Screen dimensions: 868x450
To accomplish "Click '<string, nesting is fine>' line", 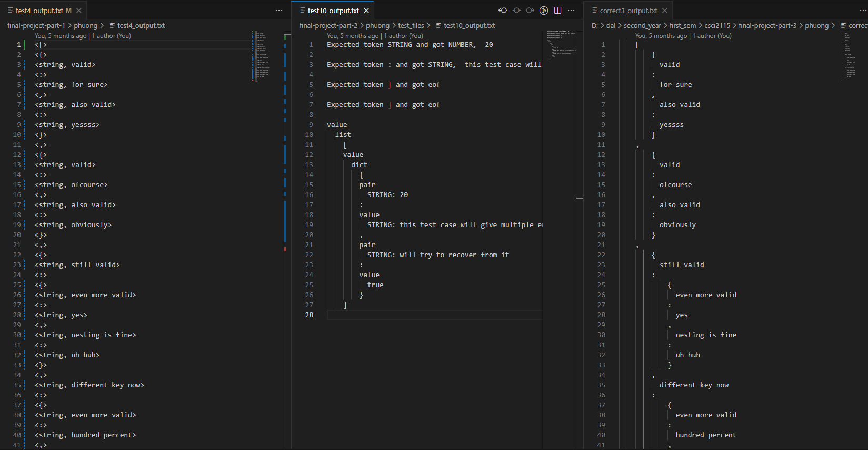I will click(85, 335).
